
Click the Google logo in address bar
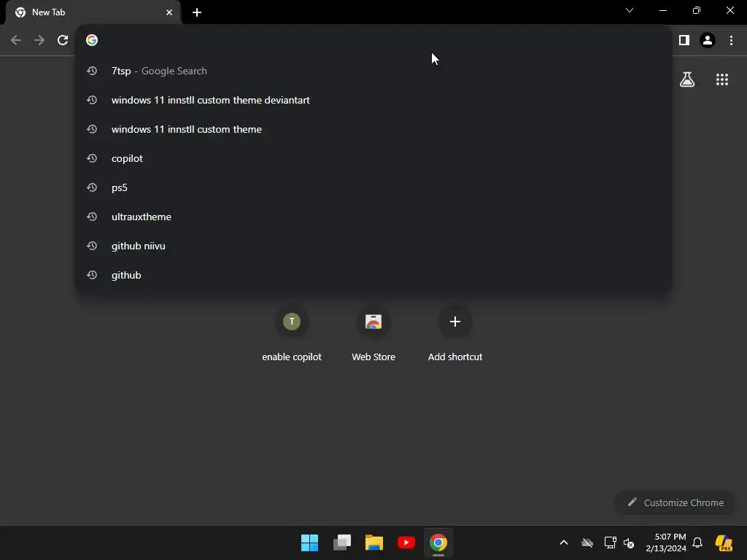click(x=92, y=40)
